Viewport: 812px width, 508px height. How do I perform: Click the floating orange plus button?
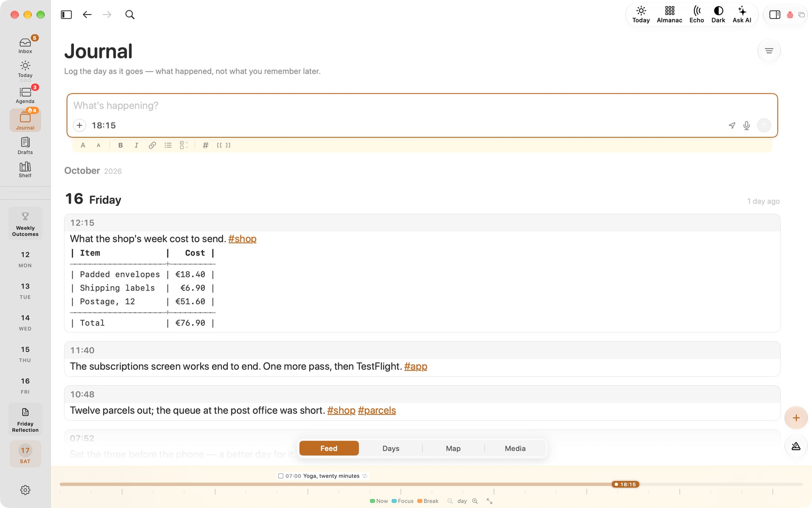point(796,418)
